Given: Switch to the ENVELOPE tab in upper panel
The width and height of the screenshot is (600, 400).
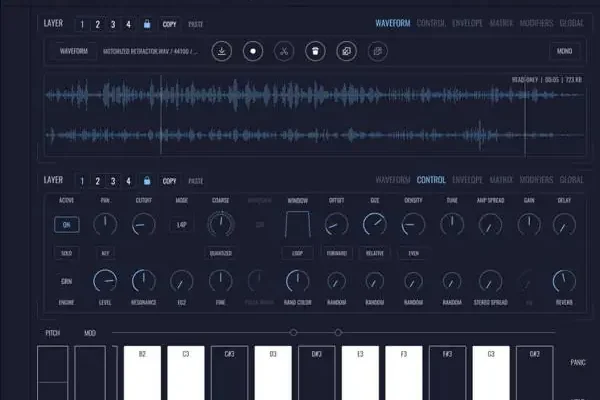Looking at the screenshot, I should 468,22.
